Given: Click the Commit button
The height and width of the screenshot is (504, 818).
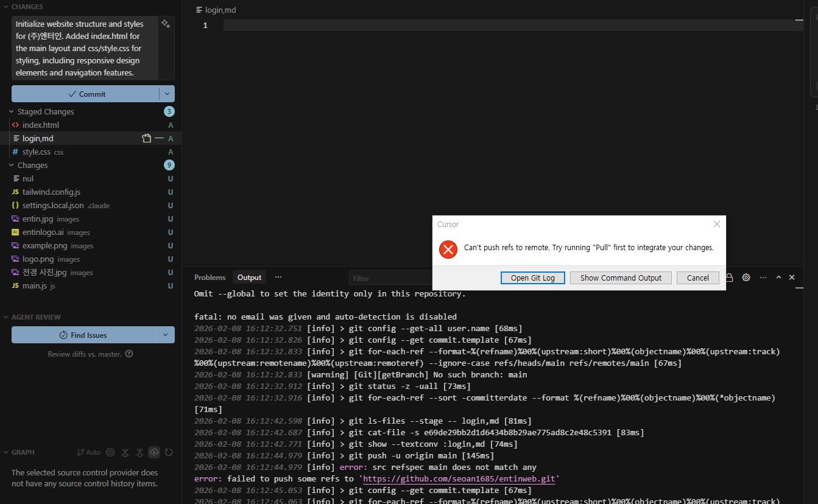Looking at the screenshot, I should pos(85,94).
